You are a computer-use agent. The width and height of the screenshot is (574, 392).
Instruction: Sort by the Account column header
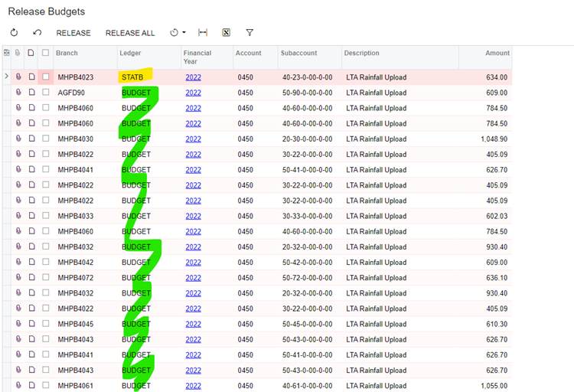tap(248, 53)
